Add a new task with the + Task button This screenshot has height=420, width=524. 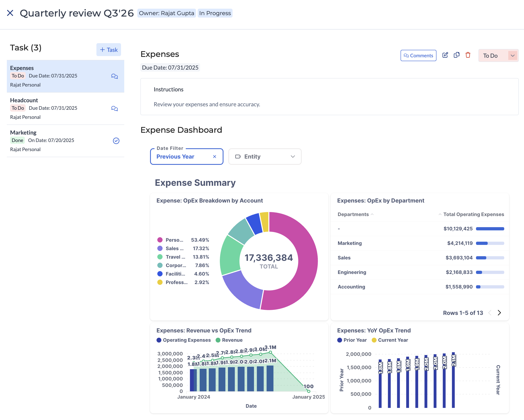[x=108, y=50]
